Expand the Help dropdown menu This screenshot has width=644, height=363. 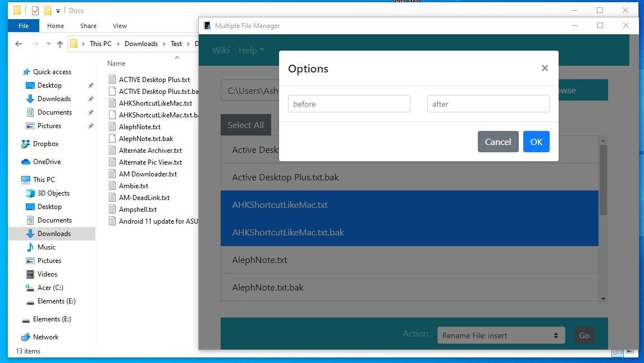click(251, 50)
